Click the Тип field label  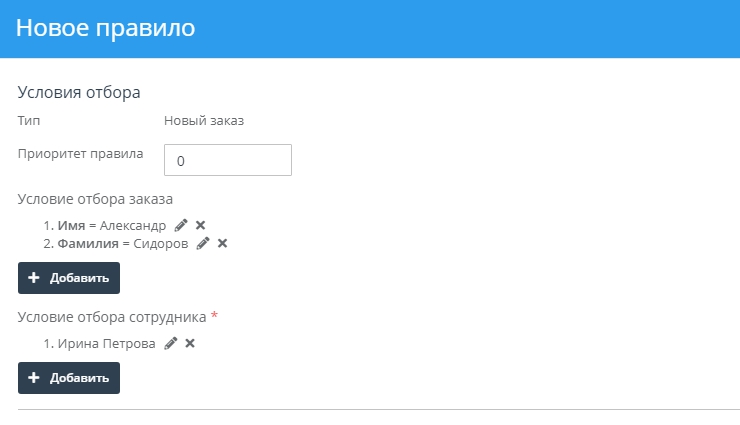[29, 121]
